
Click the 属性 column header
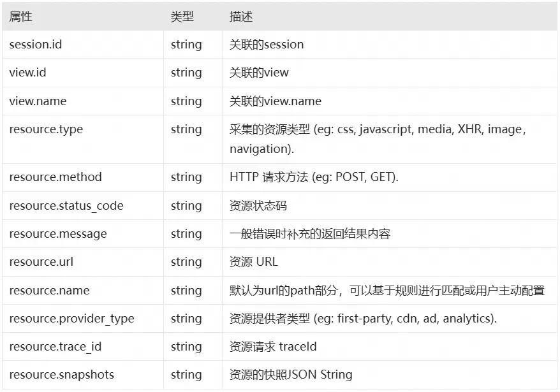(20, 17)
